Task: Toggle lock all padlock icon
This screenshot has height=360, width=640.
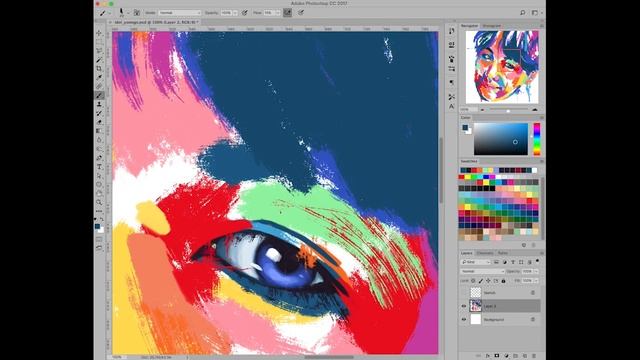Action: [503, 281]
